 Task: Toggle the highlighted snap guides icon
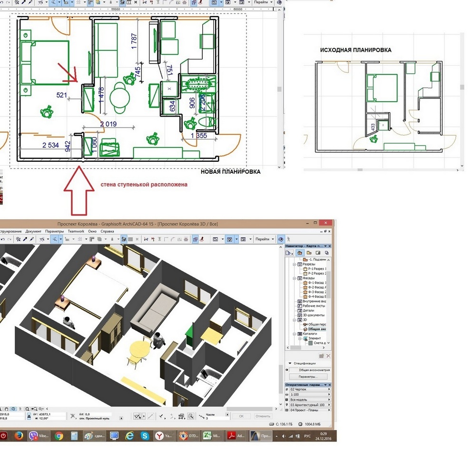pos(55,239)
